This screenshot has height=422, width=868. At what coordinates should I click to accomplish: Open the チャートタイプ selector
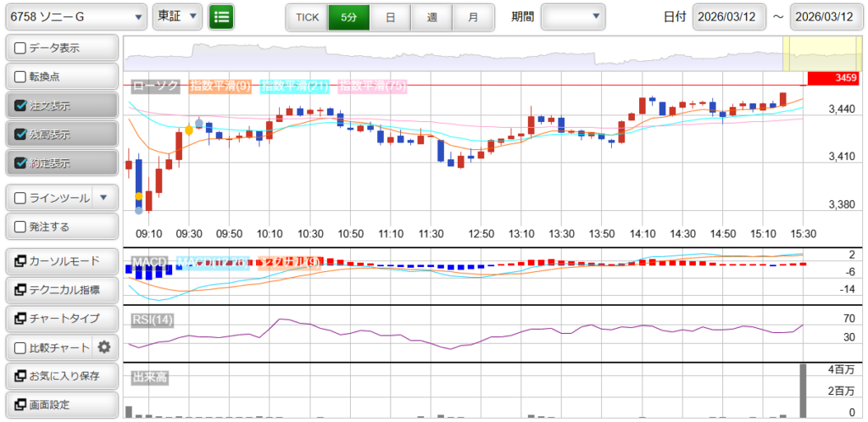(61, 319)
